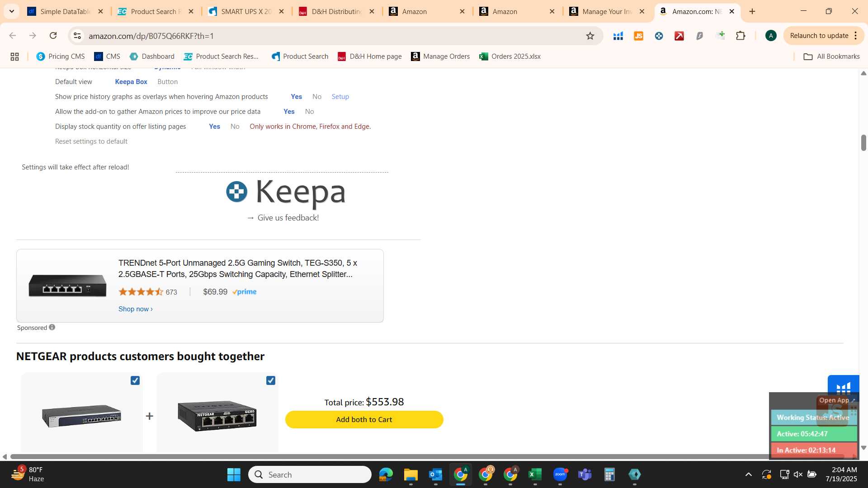Open the CMS bookmark
Screen dimensions: 868x488
click(107, 56)
